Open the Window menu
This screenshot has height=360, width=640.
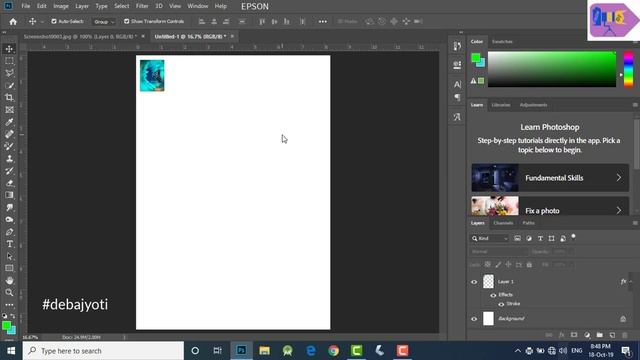point(198,6)
